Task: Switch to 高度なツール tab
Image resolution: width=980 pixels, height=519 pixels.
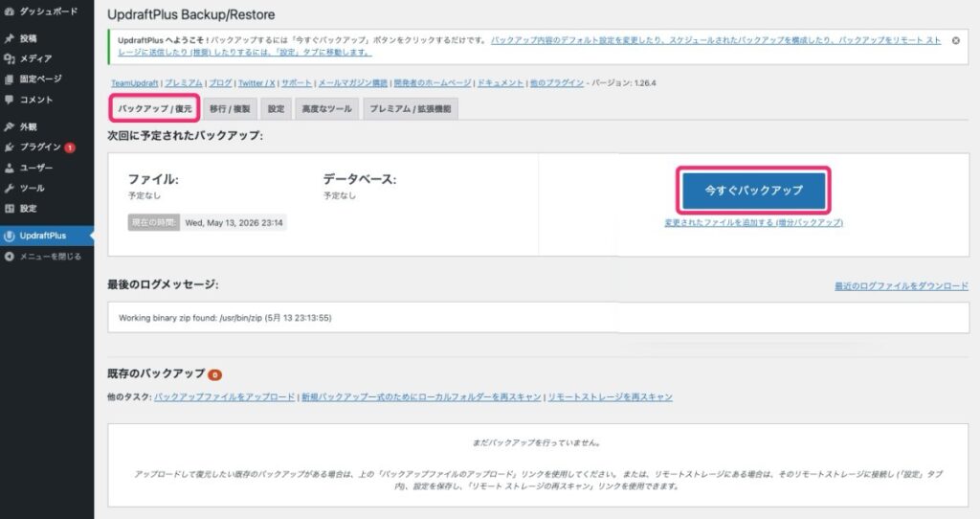Action: 327,109
